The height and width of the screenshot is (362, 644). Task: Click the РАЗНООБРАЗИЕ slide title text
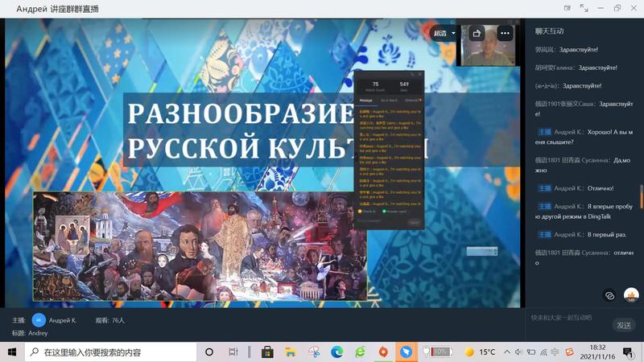coord(241,113)
